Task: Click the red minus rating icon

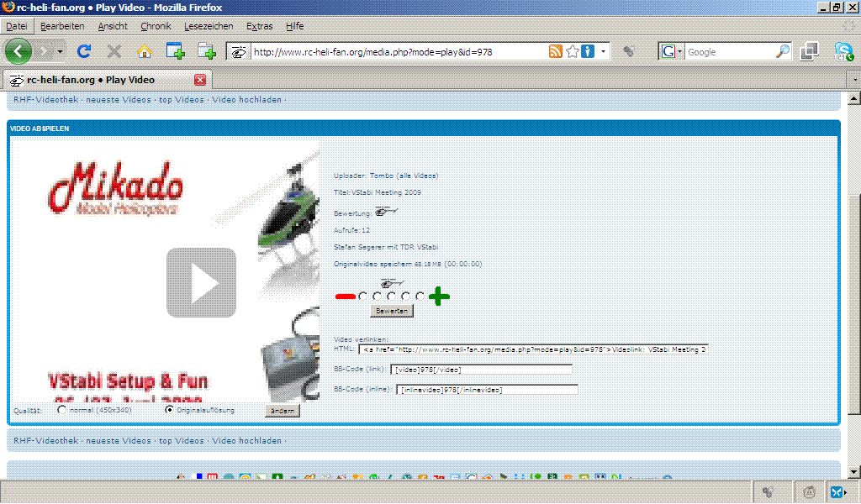Action: tap(345, 297)
